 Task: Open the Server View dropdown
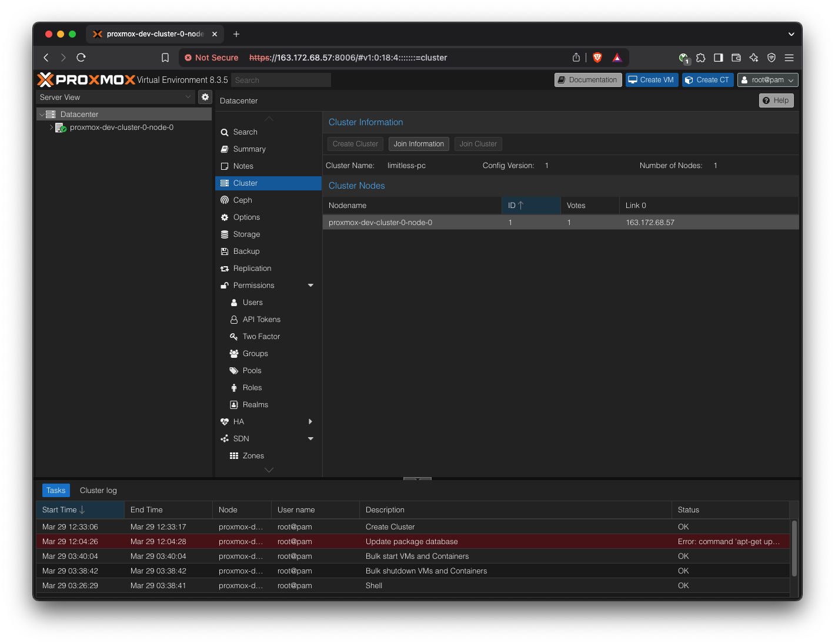tap(115, 97)
